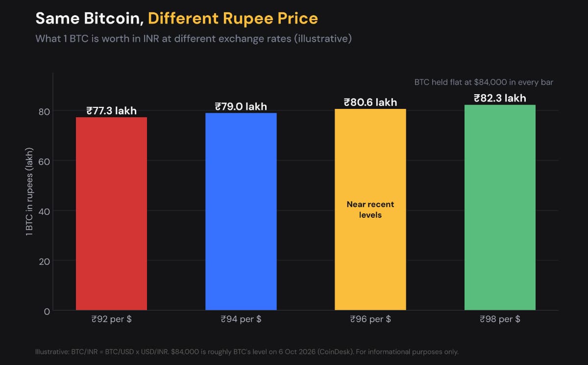This screenshot has width=588, height=365.
Task: Click the 40 tick on the y-axis
Action: (45, 211)
